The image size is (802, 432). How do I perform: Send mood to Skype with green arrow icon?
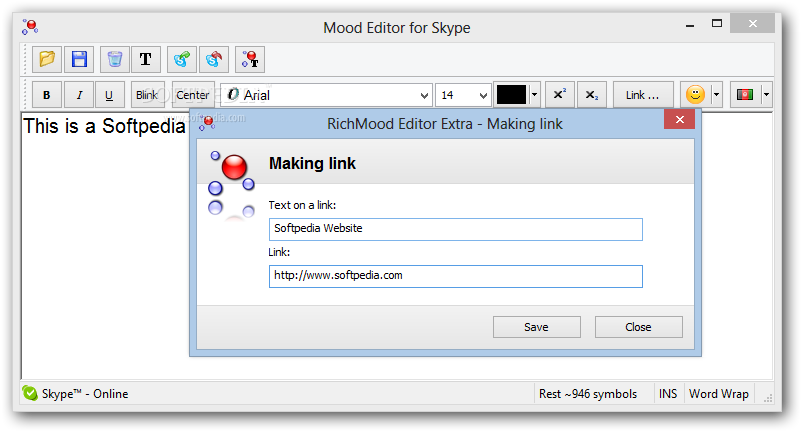182,59
